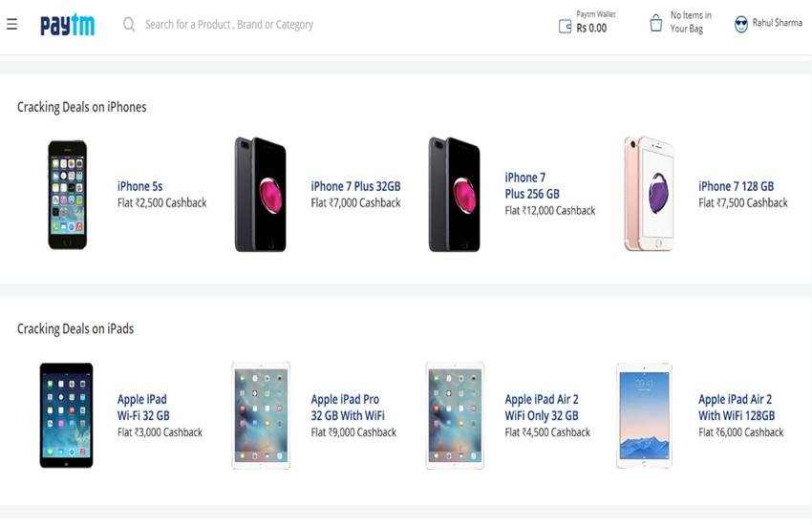Open the iPhone 7 Plus 32GB deal
812x525 pixels.
coord(355,187)
